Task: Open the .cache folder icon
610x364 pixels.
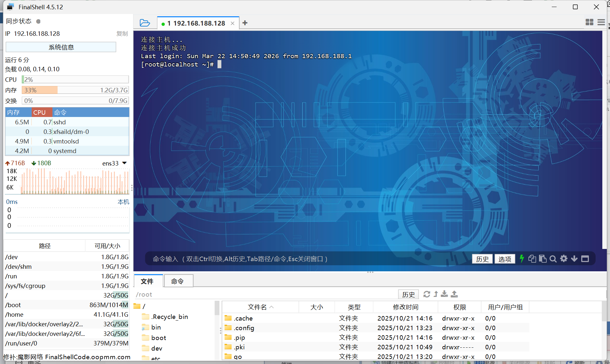Action: click(228, 318)
